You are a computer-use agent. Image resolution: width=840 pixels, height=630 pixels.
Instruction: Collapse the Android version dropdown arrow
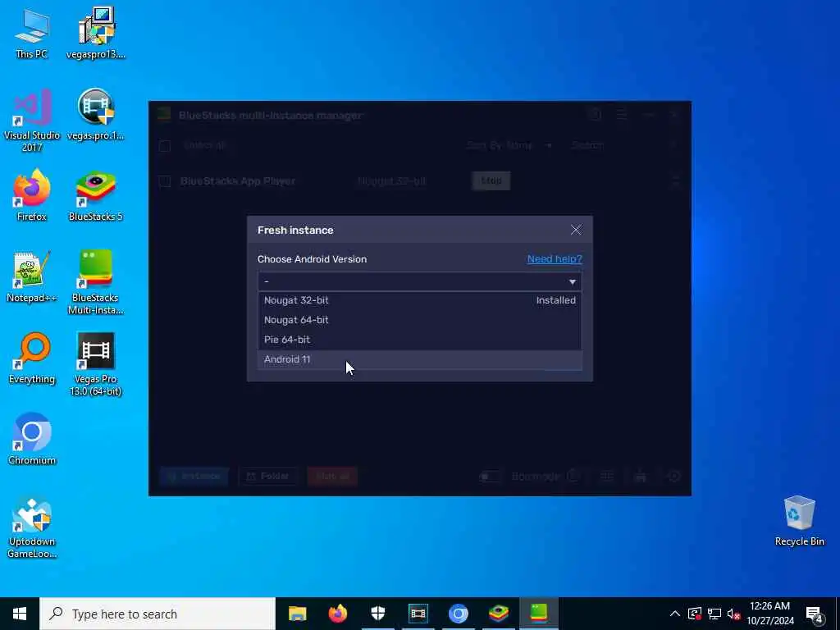[572, 282]
